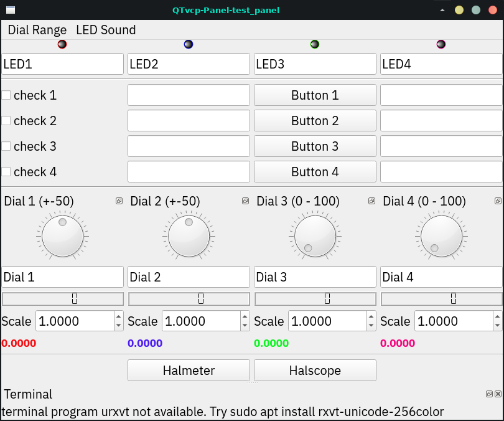Enable the check 1 checkbox
This screenshot has width=504, height=421.
(x=6, y=95)
